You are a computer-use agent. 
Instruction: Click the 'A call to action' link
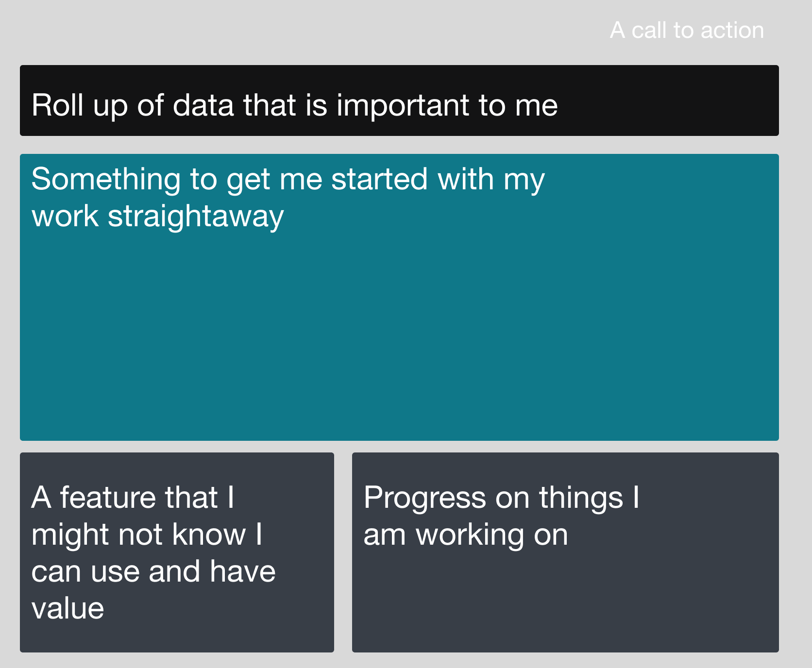[x=687, y=30]
